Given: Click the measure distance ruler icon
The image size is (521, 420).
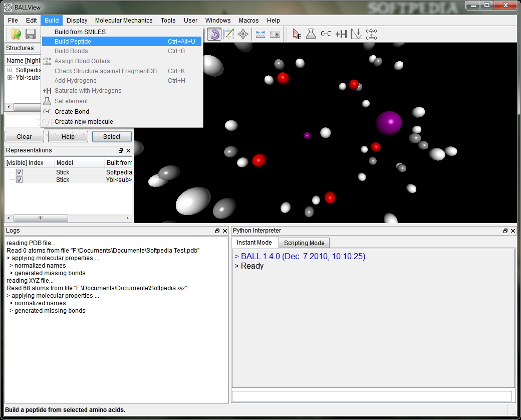Looking at the screenshot, I should pos(260,34).
